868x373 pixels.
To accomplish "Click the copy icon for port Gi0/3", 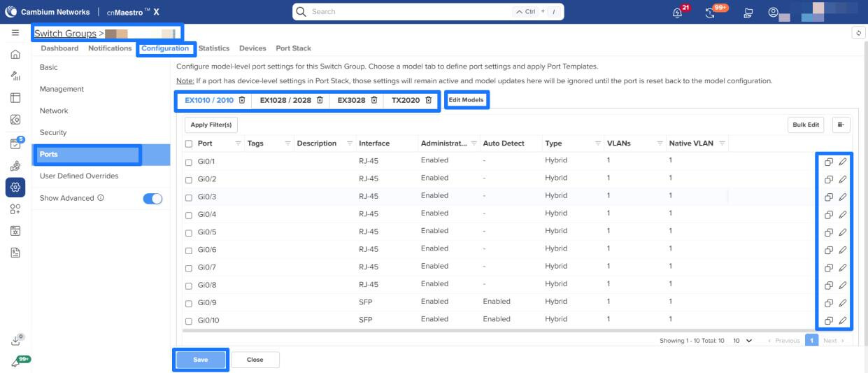I will point(827,196).
